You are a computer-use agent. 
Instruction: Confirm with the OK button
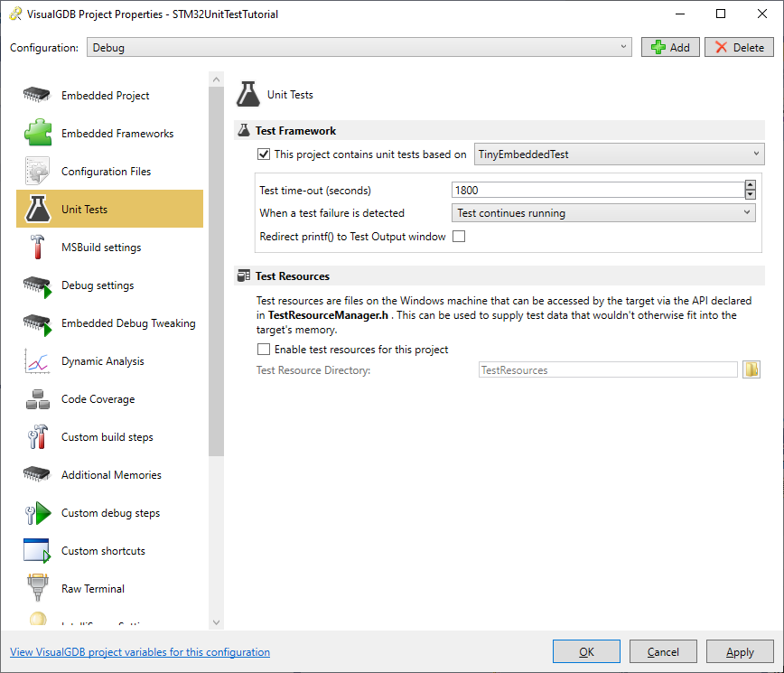coord(586,651)
